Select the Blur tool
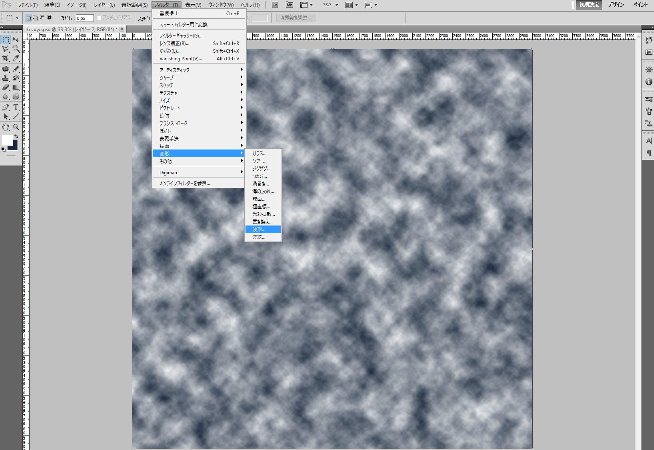This screenshot has width=654, height=450. click(6, 96)
